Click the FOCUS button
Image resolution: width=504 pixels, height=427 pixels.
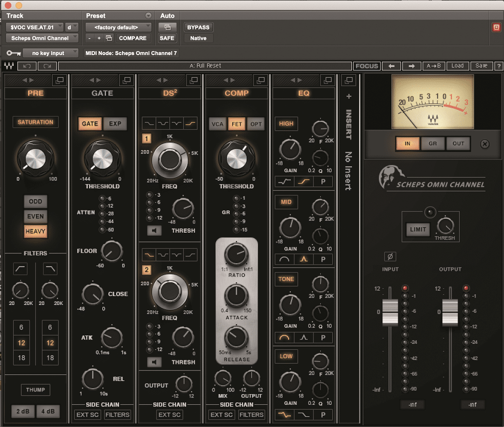(367, 66)
